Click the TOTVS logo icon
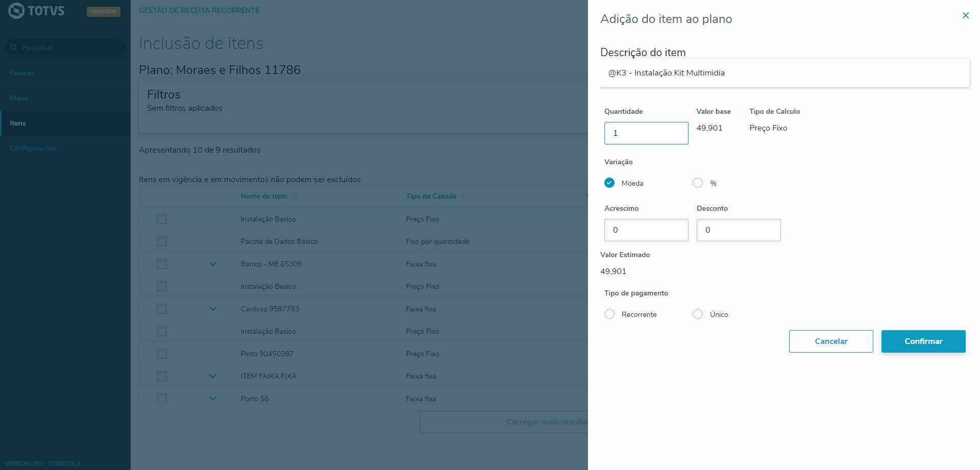 [16, 11]
